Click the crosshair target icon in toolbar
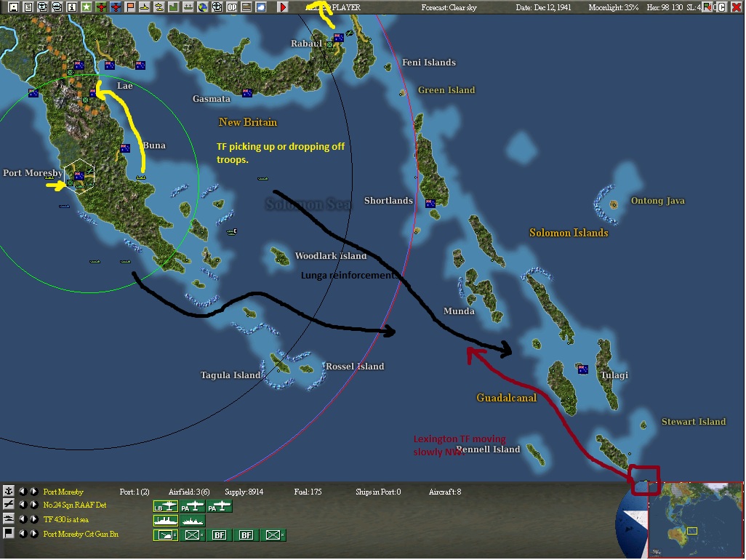 (x=217, y=7)
